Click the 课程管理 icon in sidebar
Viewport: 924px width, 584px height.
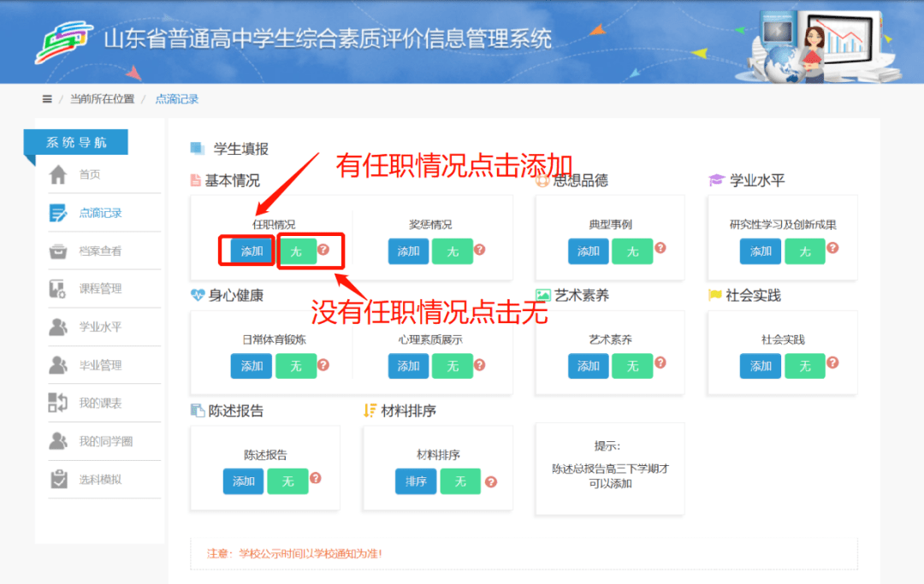pyautogui.click(x=58, y=289)
